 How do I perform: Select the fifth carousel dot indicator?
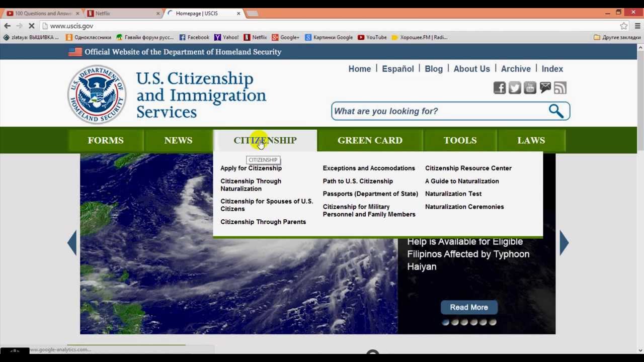(x=483, y=322)
